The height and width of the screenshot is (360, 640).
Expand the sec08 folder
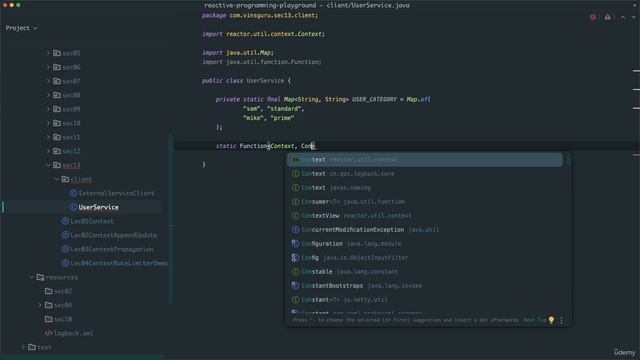[x=48, y=95]
